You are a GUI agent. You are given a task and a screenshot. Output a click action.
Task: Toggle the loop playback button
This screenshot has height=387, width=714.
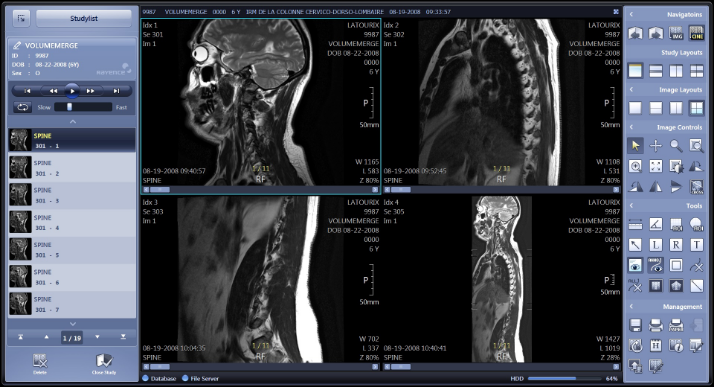tap(22, 107)
